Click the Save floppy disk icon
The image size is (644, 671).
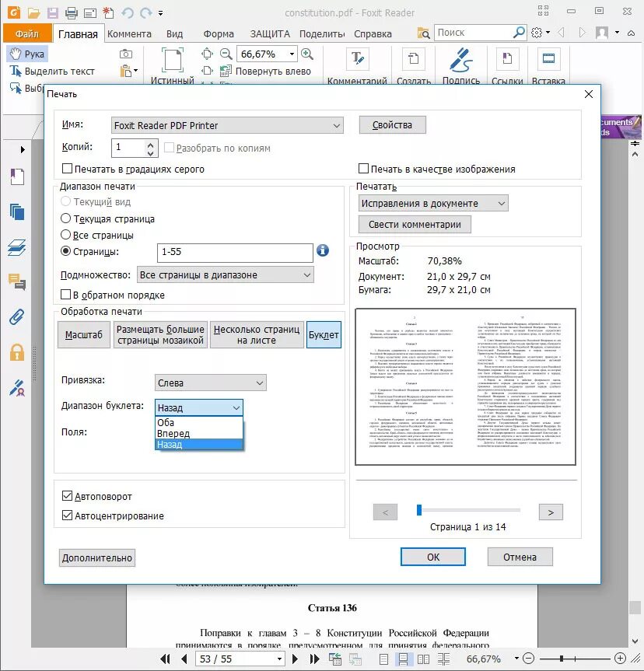click(x=53, y=13)
